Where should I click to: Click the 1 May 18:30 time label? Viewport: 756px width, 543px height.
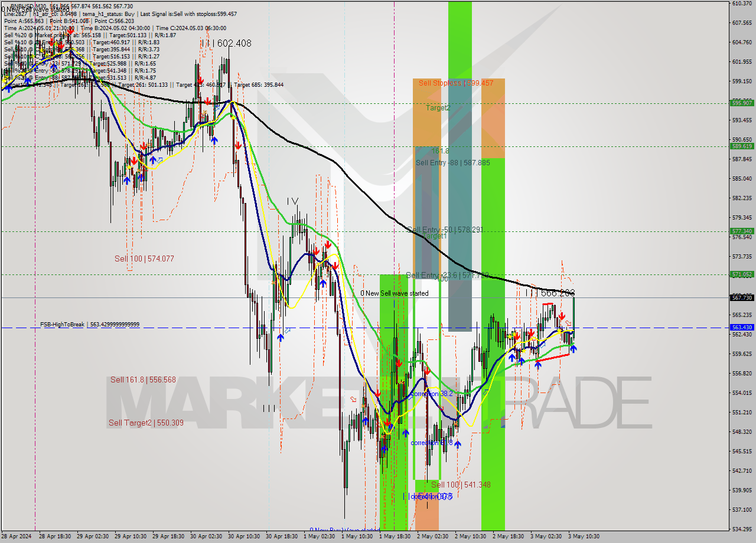click(395, 537)
